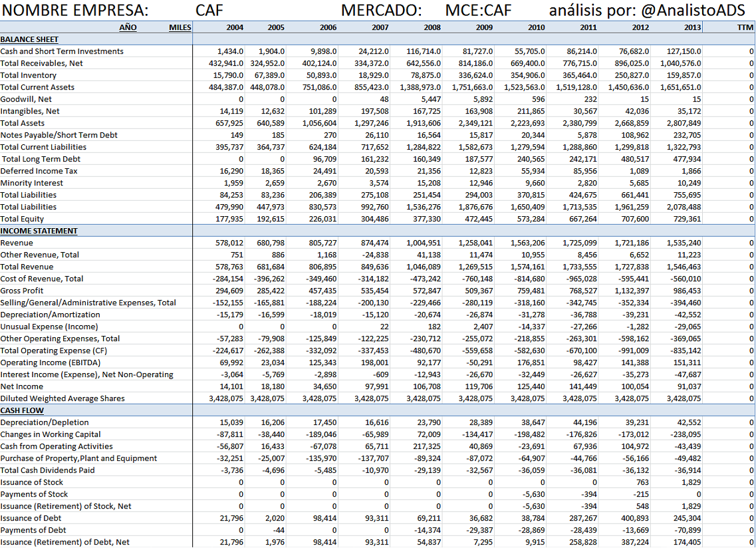The width and height of the screenshot is (756, 548).
Task: Click the 2007 year column header
Action: (x=380, y=27)
